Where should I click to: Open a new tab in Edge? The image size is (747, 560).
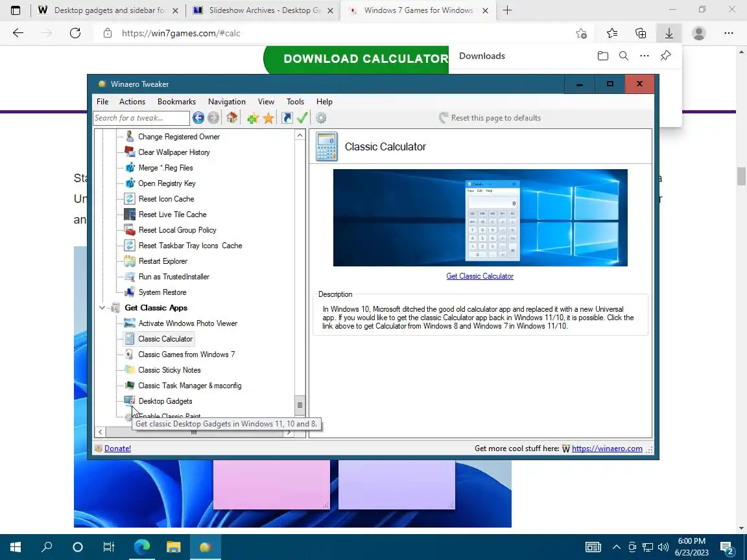[x=507, y=10]
